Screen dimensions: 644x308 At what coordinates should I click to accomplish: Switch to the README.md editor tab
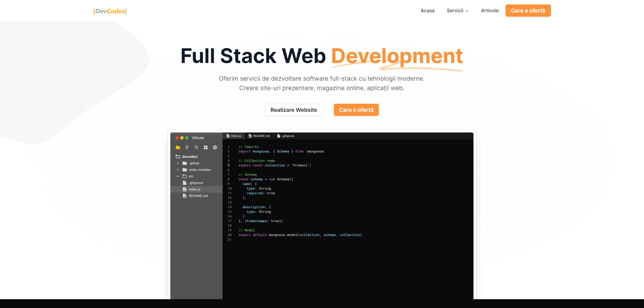click(259, 136)
